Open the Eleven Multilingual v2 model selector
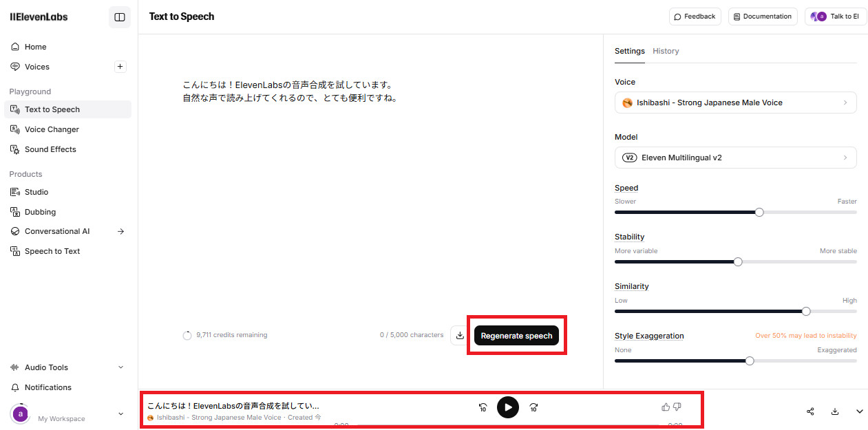This screenshot has height=430, width=868. [735, 158]
